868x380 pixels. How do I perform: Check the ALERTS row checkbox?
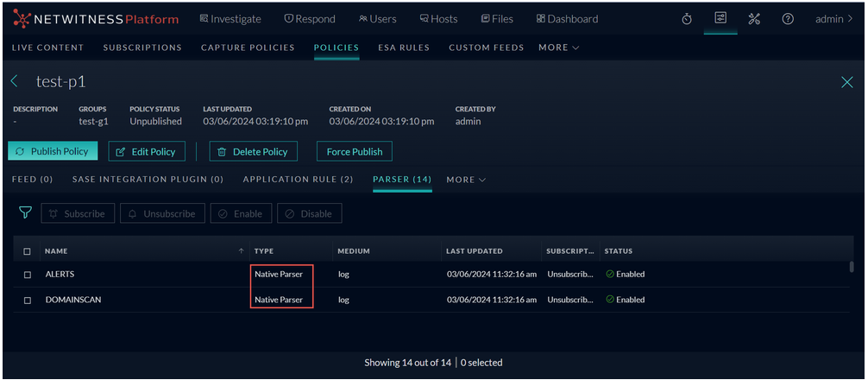point(27,274)
